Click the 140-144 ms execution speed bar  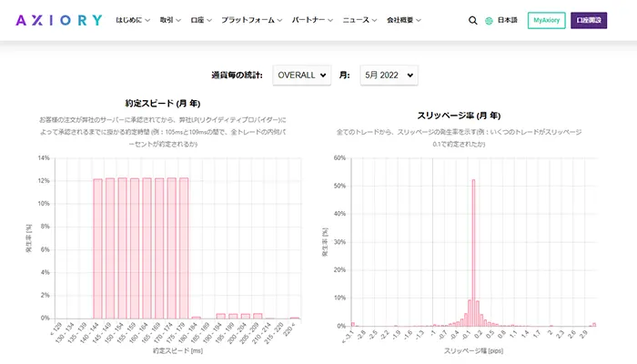97,248
